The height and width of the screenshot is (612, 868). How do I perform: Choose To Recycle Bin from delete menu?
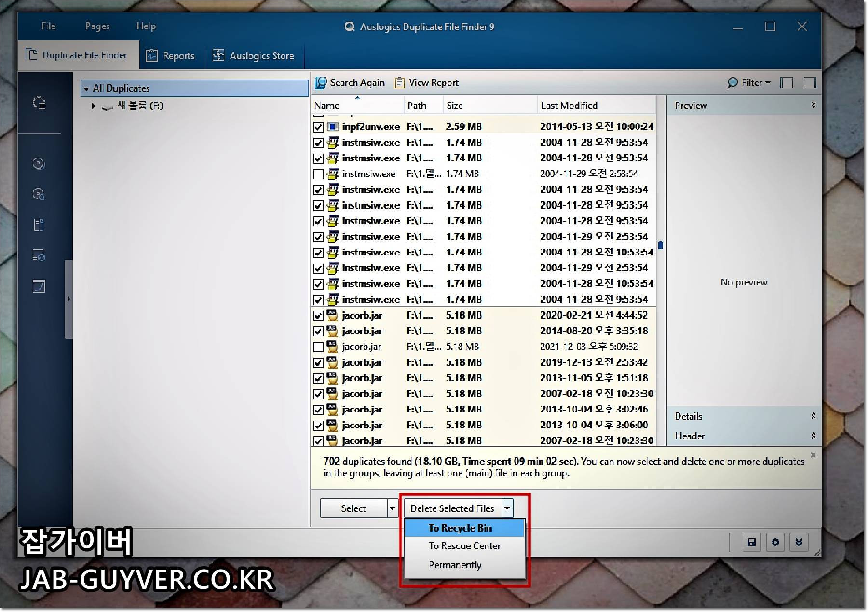[464, 528]
